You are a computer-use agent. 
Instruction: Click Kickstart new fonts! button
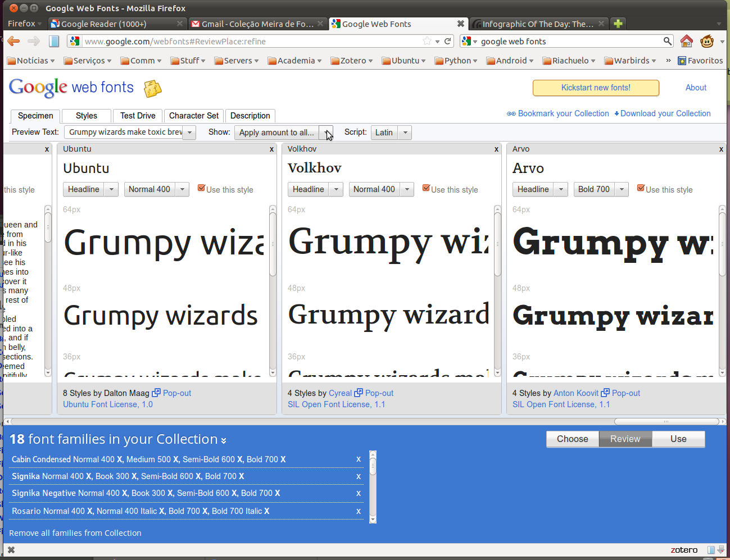coord(596,88)
